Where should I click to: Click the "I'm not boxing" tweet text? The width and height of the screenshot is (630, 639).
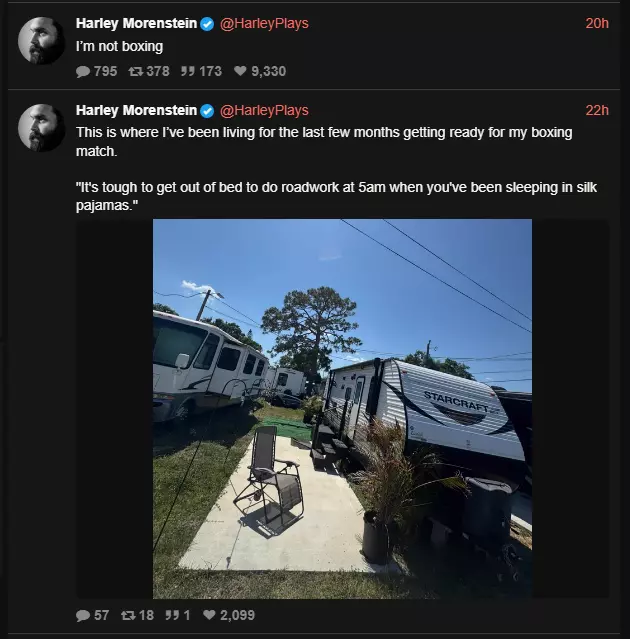(119, 46)
